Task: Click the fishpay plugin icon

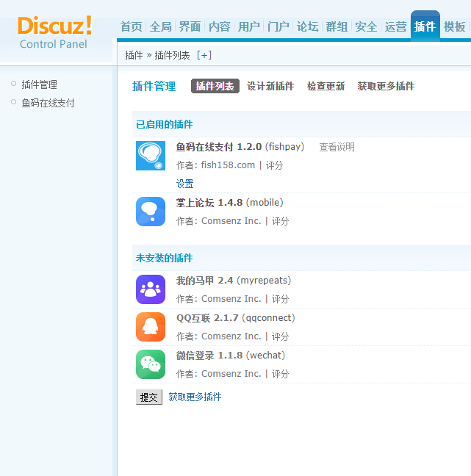Action: point(151,156)
